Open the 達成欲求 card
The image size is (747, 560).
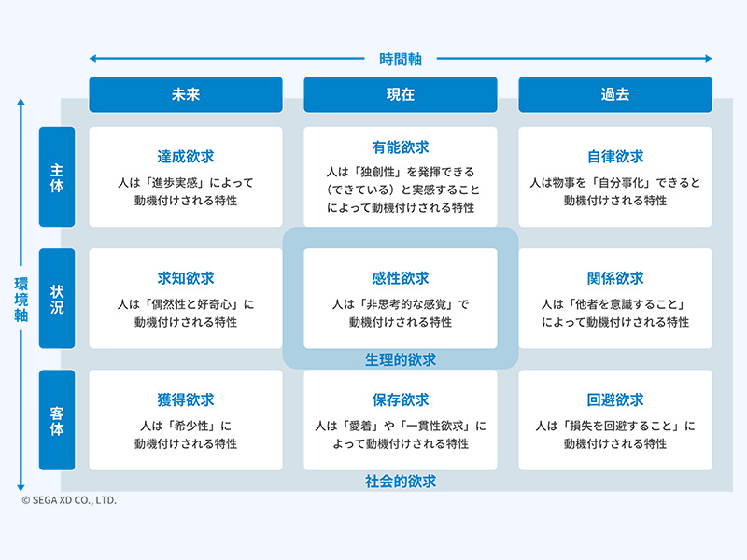click(x=186, y=177)
